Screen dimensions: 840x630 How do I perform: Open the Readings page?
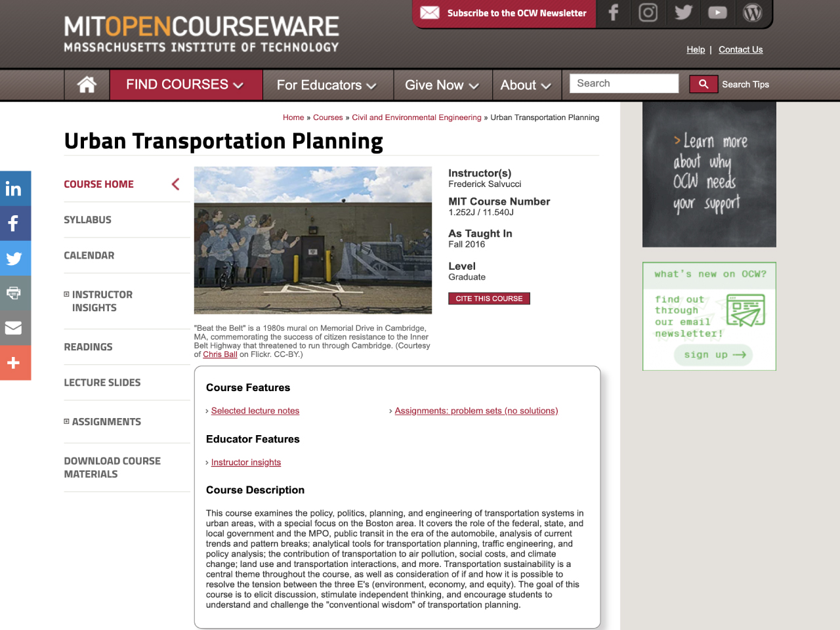(88, 346)
